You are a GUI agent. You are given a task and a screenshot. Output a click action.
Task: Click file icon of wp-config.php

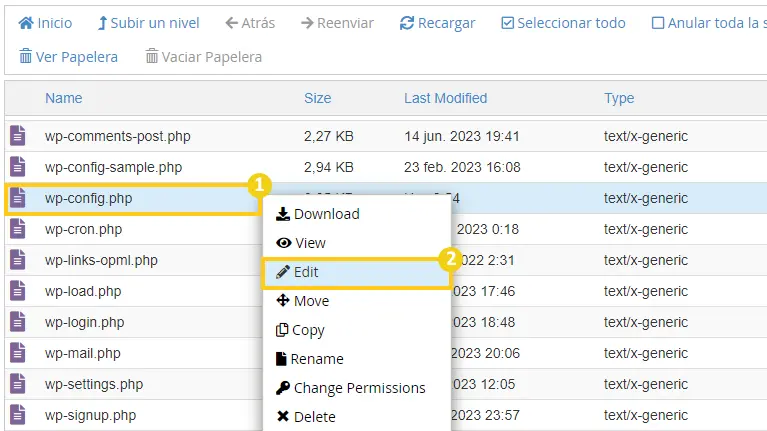(18, 198)
